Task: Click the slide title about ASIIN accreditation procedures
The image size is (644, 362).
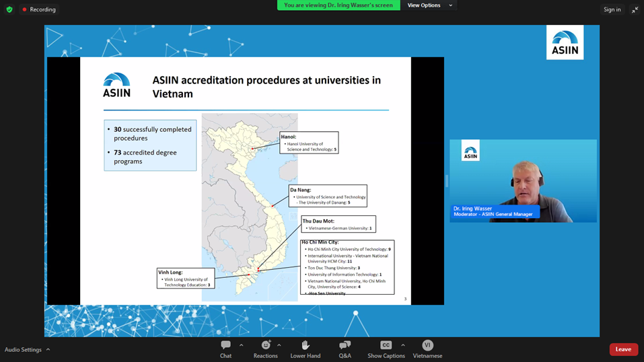Action: 266,87
